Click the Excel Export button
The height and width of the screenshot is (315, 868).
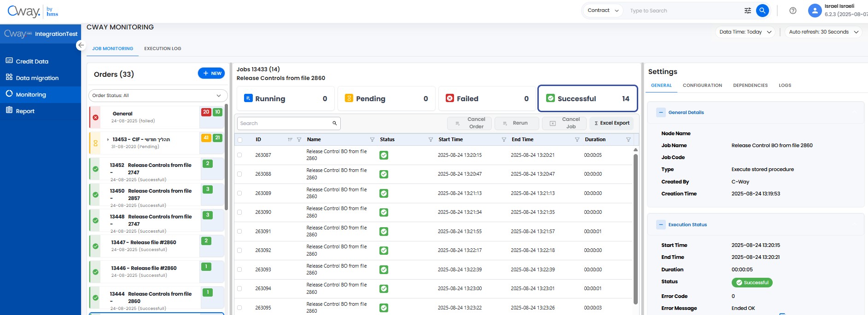[x=612, y=123]
